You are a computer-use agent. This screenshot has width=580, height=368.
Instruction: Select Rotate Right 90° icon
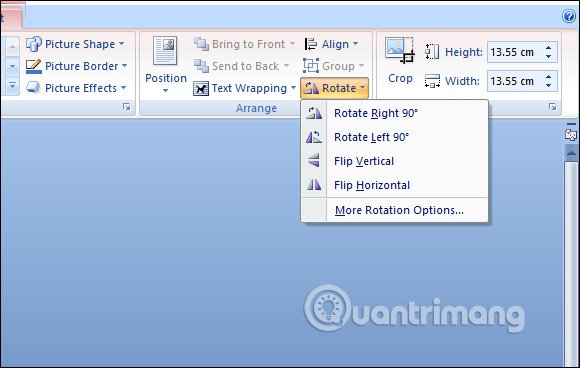[314, 113]
